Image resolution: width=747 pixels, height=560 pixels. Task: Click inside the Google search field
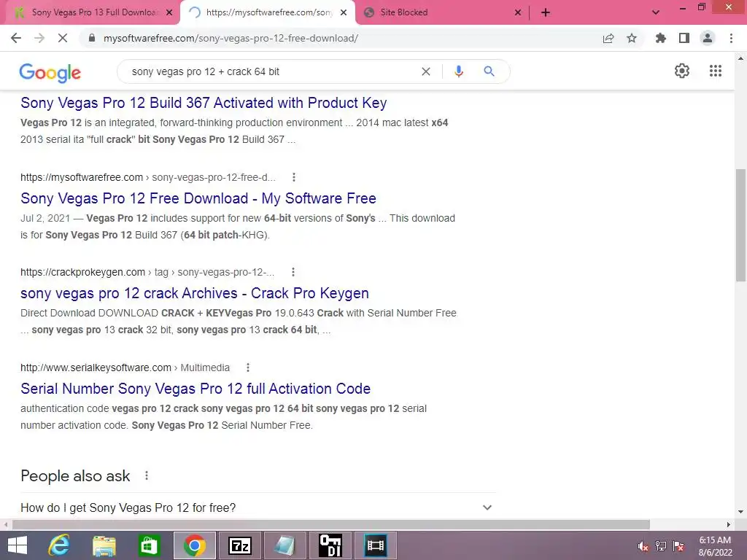click(x=271, y=71)
